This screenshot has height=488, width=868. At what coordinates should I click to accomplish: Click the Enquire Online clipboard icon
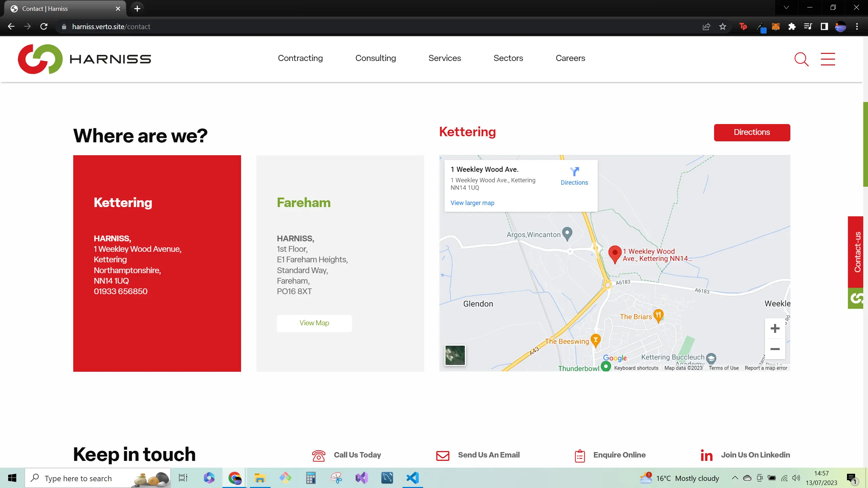click(580, 455)
